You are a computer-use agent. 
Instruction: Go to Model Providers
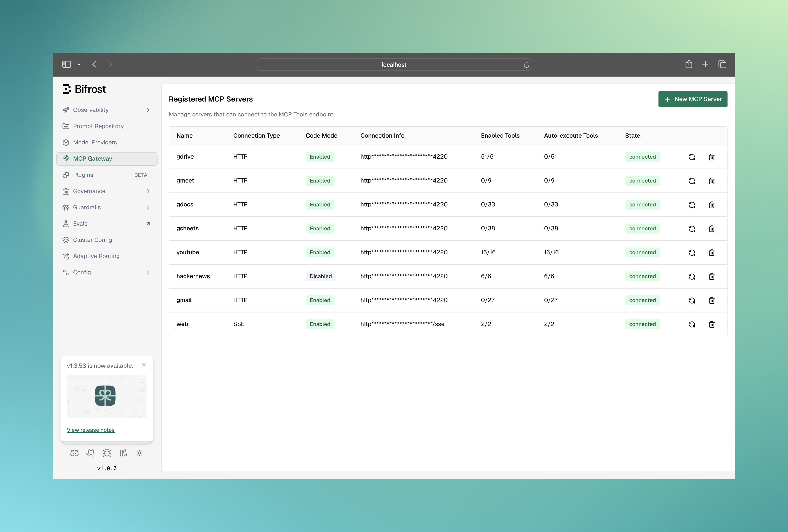[95, 142]
